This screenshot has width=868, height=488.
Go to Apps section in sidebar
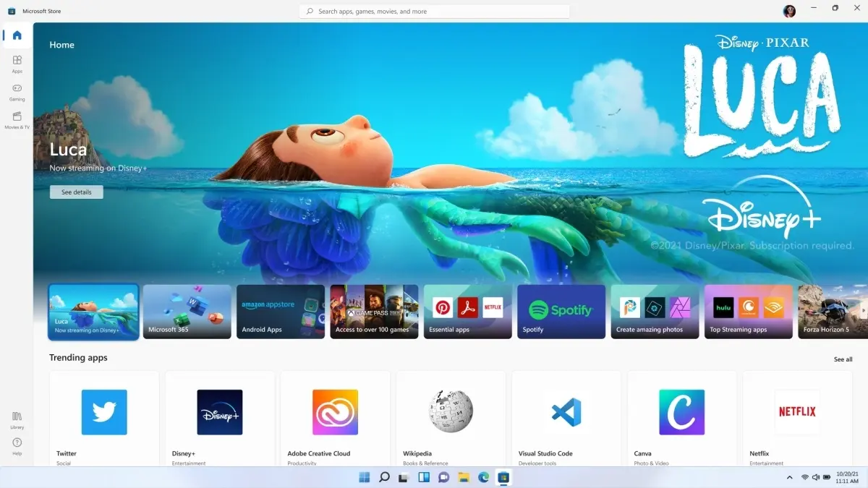pyautogui.click(x=17, y=64)
